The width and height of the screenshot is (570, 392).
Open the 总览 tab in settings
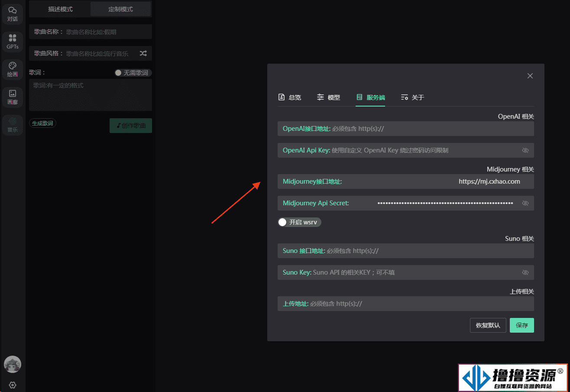(289, 97)
